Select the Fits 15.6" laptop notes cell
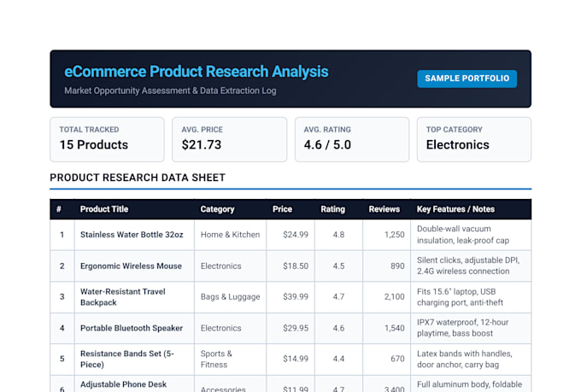581x392 pixels. 471,297
